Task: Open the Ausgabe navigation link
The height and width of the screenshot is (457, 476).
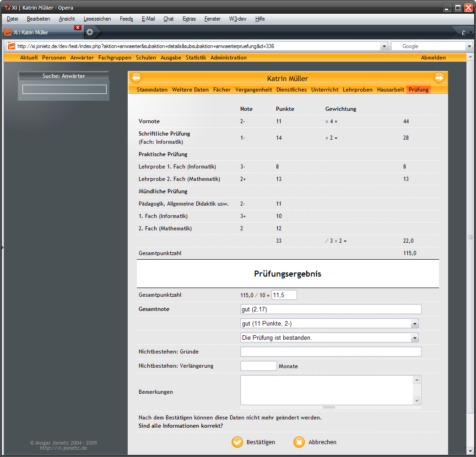Action: [171, 58]
